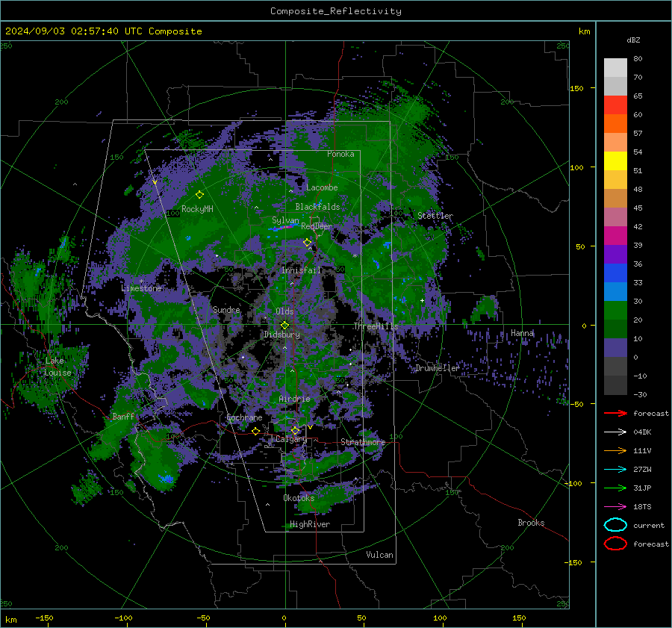Screen dimensions: 672x628
Task: Select the Blackfalds label on map
Action: point(317,207)
